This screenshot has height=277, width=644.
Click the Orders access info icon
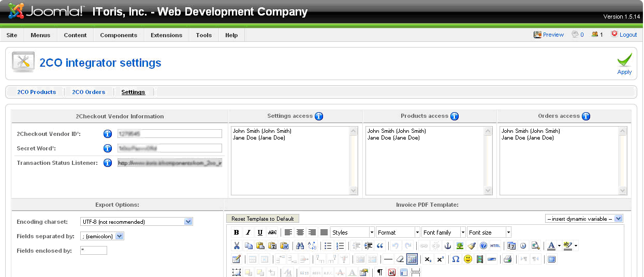(x=586, y=116)
